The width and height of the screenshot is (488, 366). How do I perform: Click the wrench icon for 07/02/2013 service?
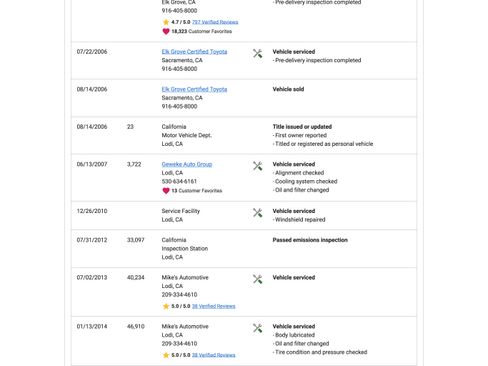(x=257, y=279)
